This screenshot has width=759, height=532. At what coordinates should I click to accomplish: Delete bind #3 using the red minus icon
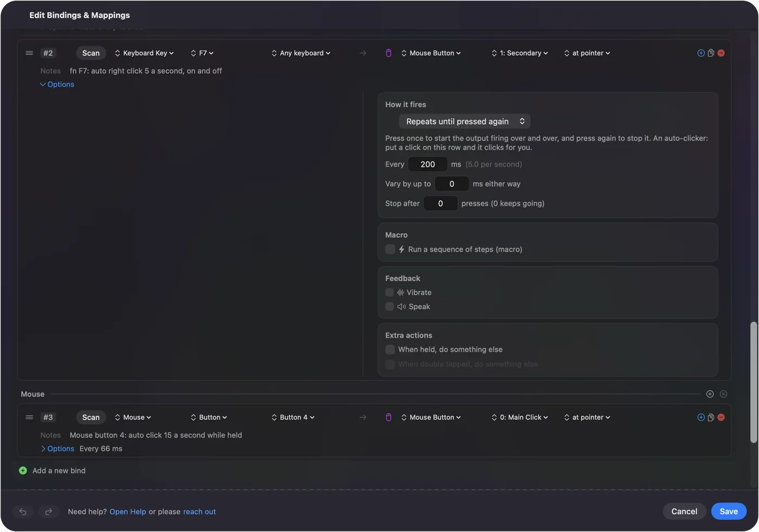[721, 418]
